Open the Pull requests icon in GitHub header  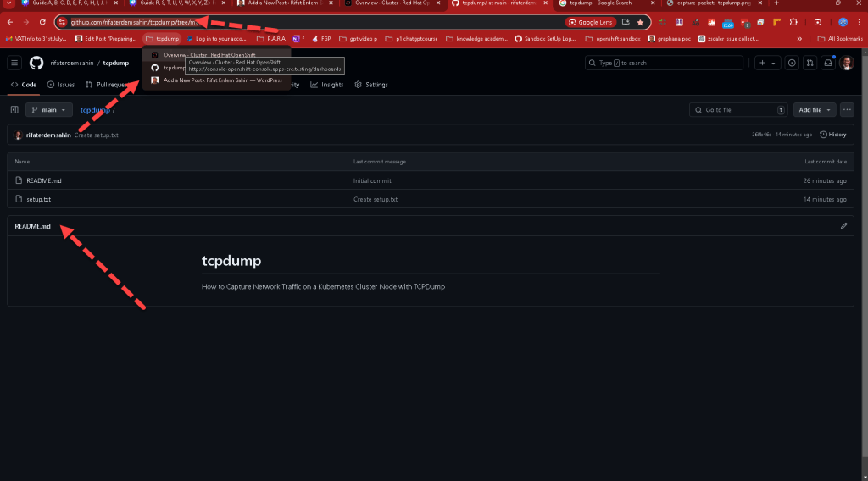[x=810, y=63]
